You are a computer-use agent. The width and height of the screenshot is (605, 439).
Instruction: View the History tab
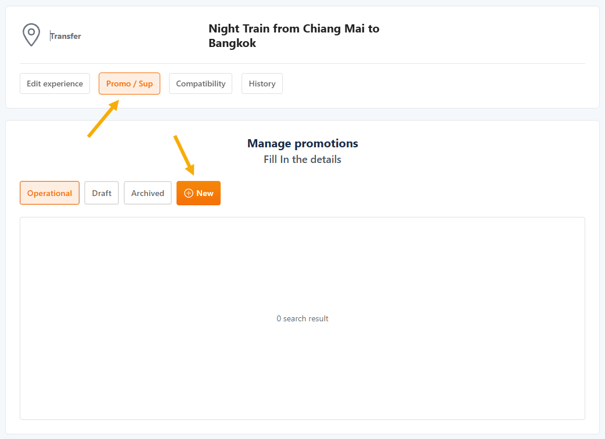point(262,84)
